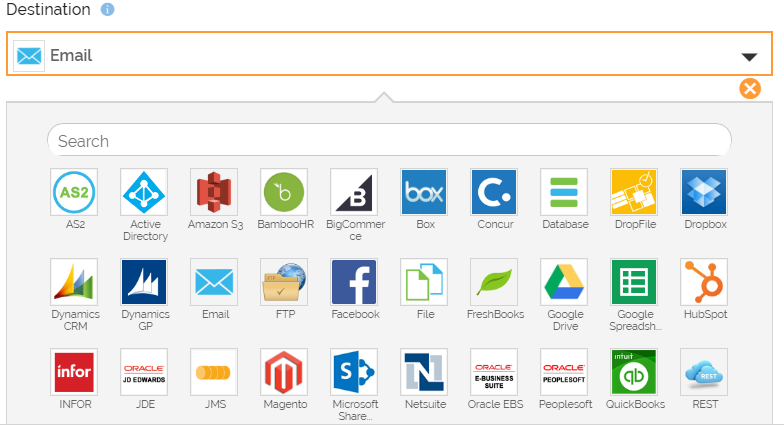
Task: Pick the BambooHR destination icon
Action: tap(285, 192)
